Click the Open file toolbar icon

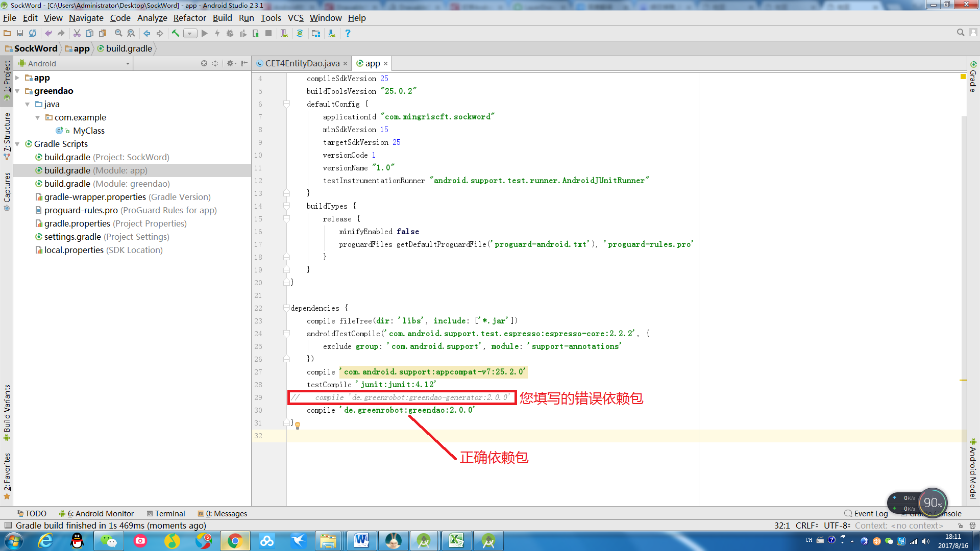pos(7,33)
